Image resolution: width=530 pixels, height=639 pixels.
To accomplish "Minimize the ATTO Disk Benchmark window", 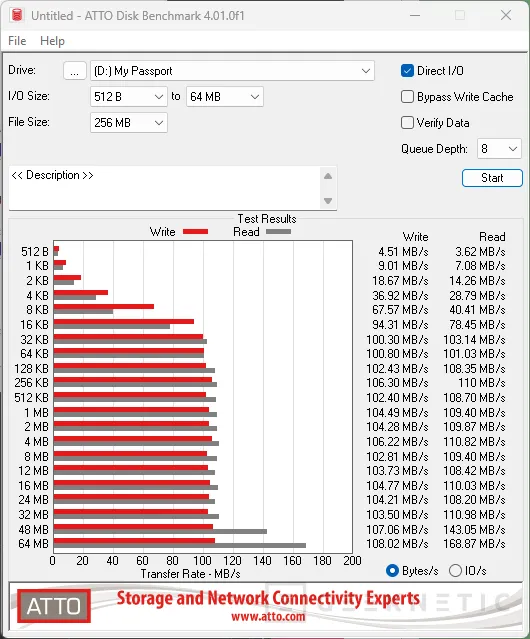I will tap(415, 15).
